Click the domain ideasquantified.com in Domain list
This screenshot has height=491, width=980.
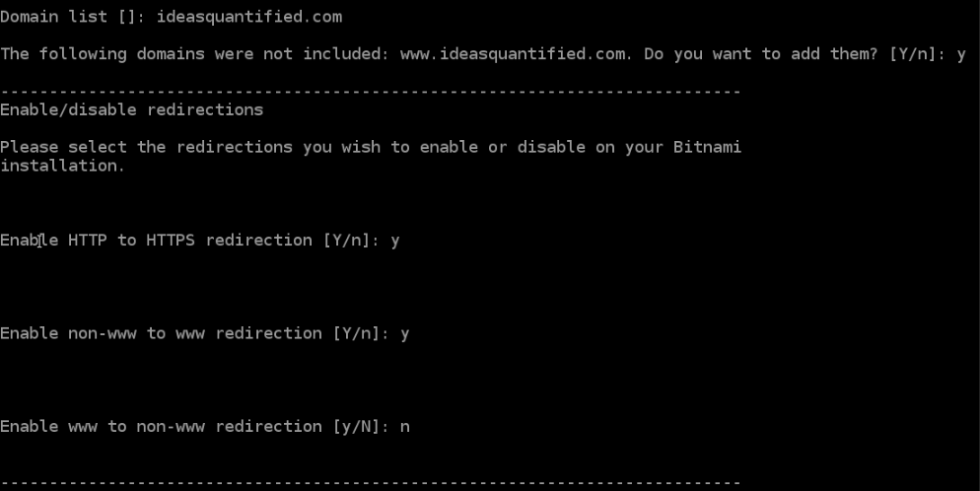(248, 17)
